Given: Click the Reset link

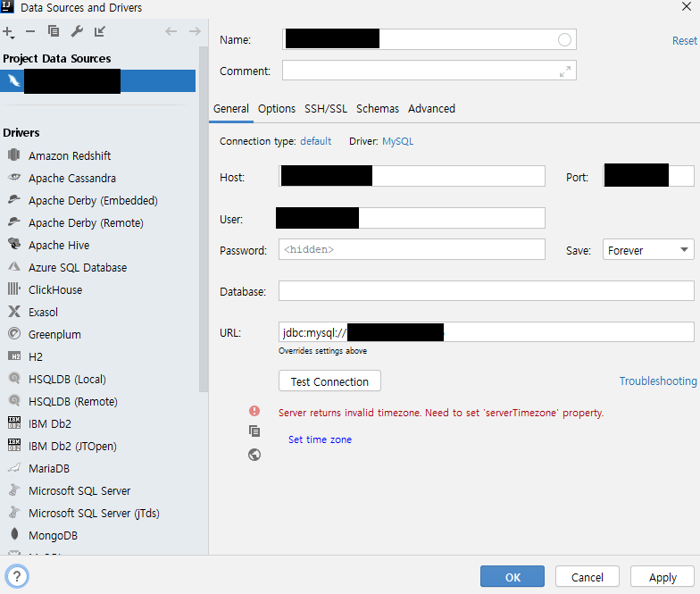Looking at the screenshot, I should pyautogui.click(x=684, y=41).
